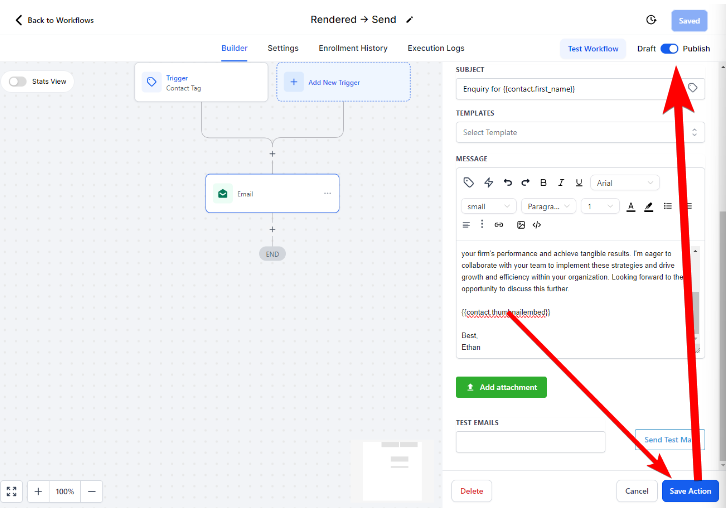Click the Add attachment button
This screenshot has width=726, height=508.
501,387
